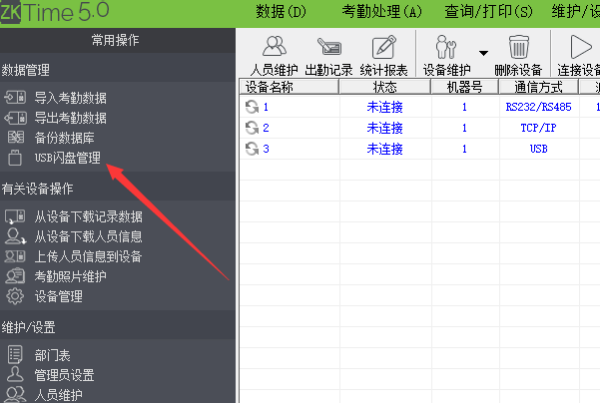Open the 导出考勤数据 link
This screenshot has width=600, height=403.
[71, 118]
